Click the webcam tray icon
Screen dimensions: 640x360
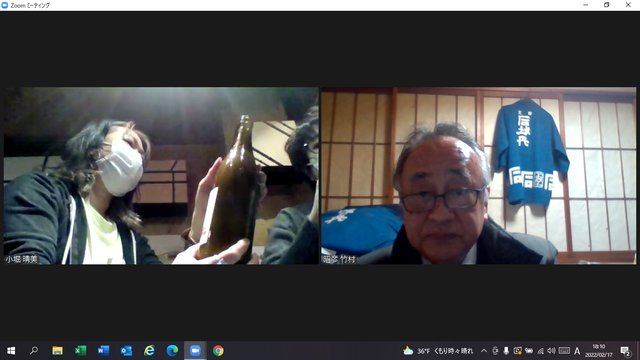click(495, 351)
